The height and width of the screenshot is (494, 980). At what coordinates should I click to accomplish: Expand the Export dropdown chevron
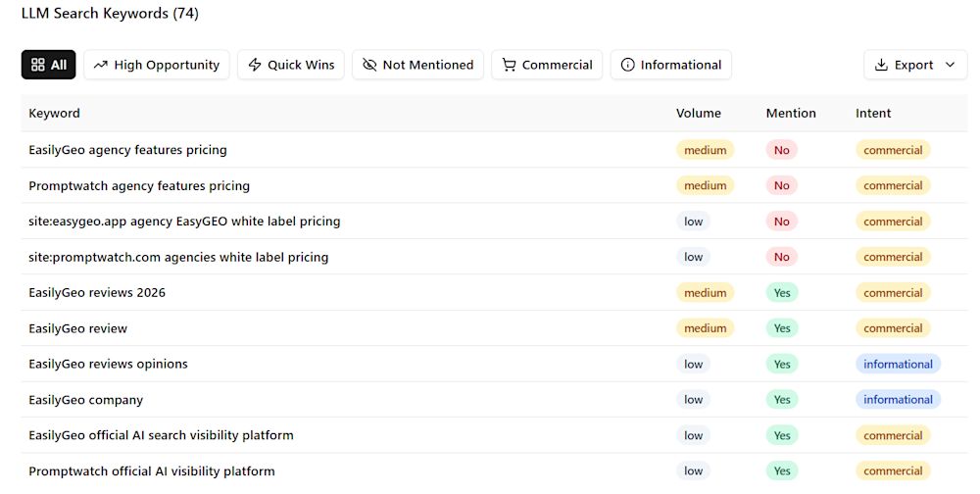pyautogui.click(x=950, y=65)
